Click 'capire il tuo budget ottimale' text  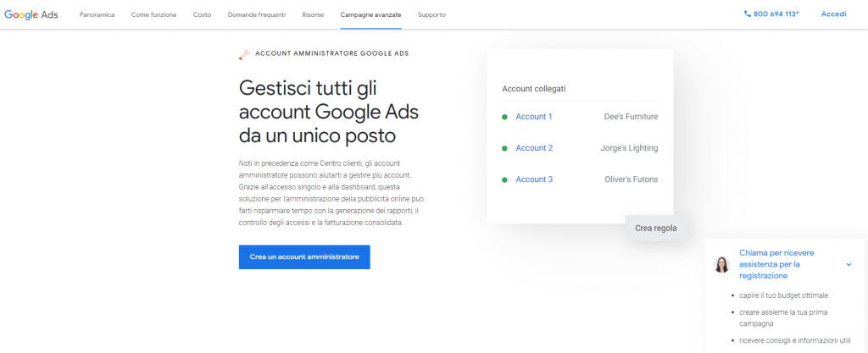[784, 295]
